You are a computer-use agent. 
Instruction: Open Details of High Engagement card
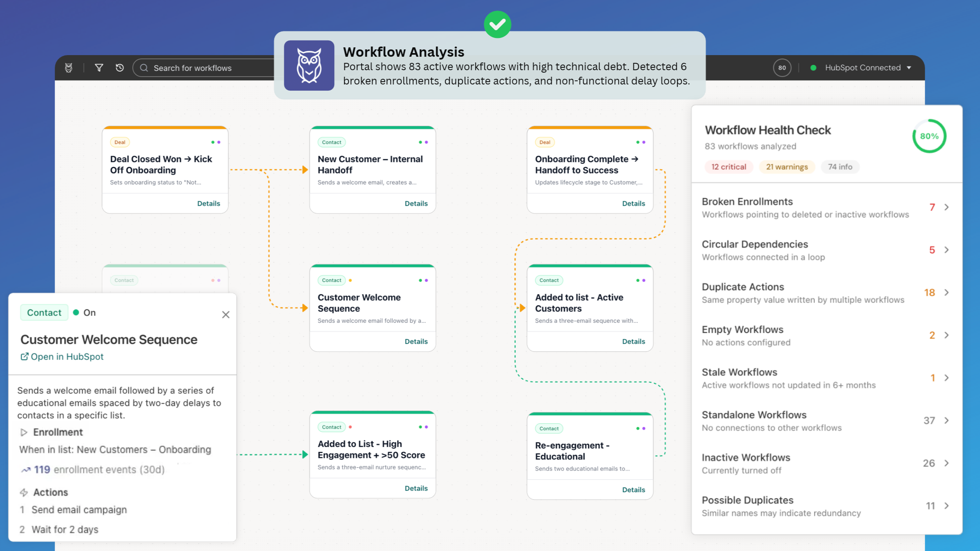click(416, 488)
